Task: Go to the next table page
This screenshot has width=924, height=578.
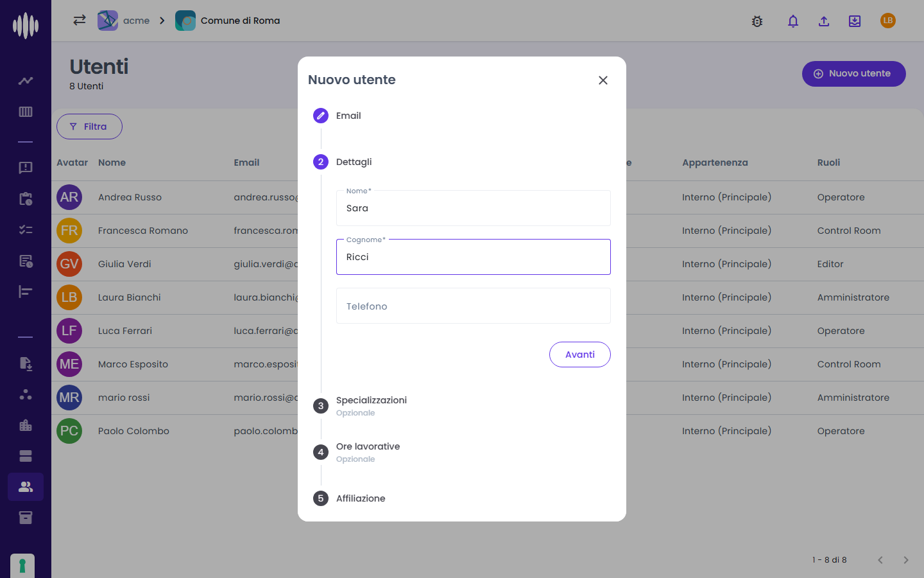Action: pos(906,560)
